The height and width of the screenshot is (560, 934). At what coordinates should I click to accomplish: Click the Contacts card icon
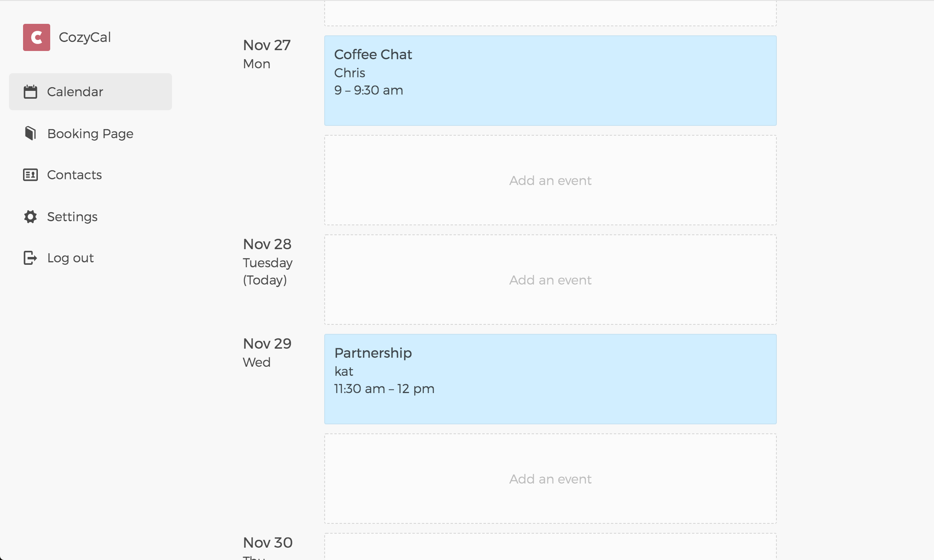(x=30, y=175)
